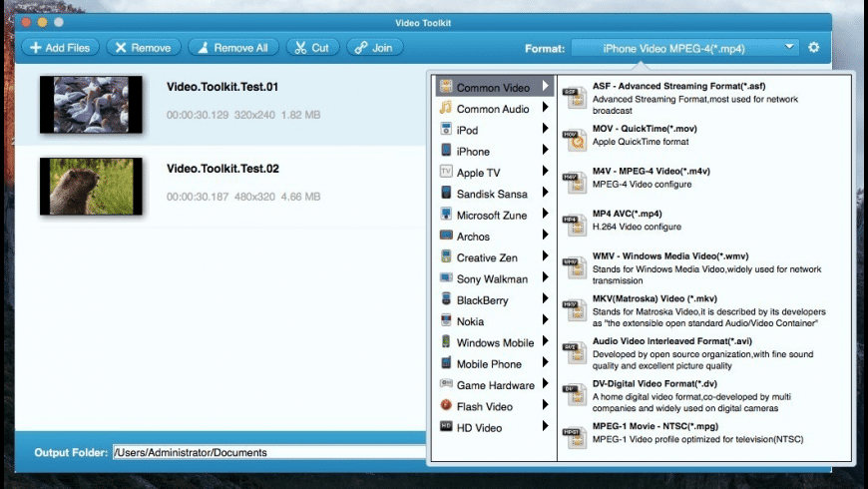Select the Video.Toolkit.Test.02 file name

222,169
